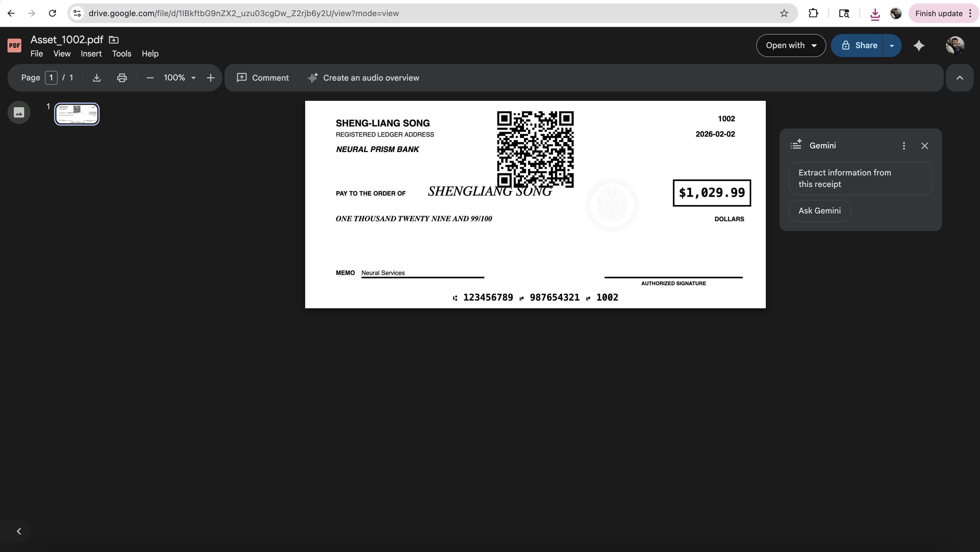The image size is (980, 552).
Task: Zoom out with the minus icon
Action: [x=150, y=78]
